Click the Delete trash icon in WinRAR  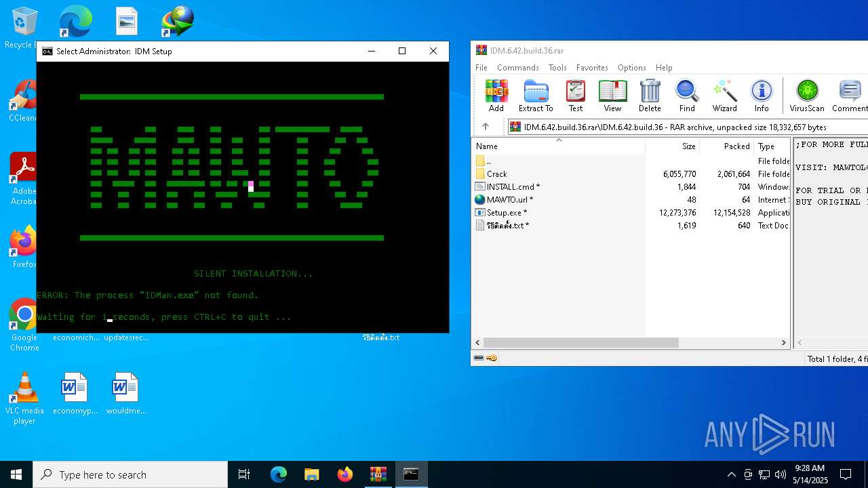click(650, 96)
